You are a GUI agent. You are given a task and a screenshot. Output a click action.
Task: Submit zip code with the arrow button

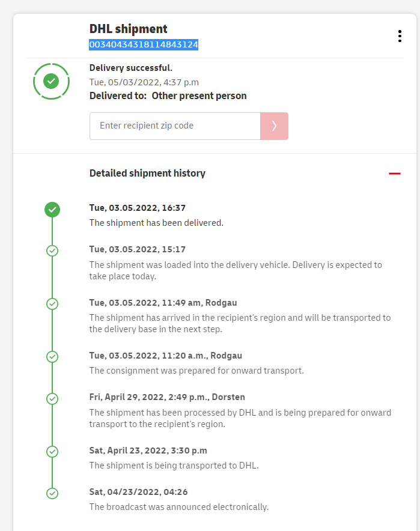(x=274, y=126)
